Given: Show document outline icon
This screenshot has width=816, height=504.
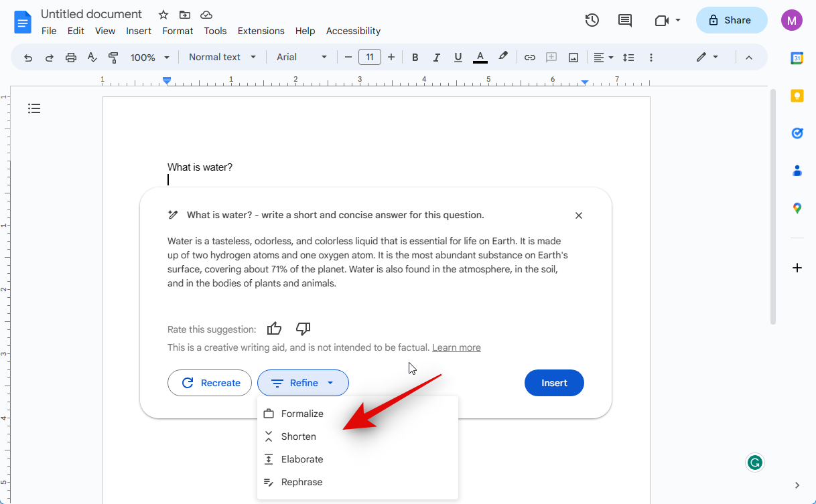Looking at the screenshot, I should click(34, 108).
